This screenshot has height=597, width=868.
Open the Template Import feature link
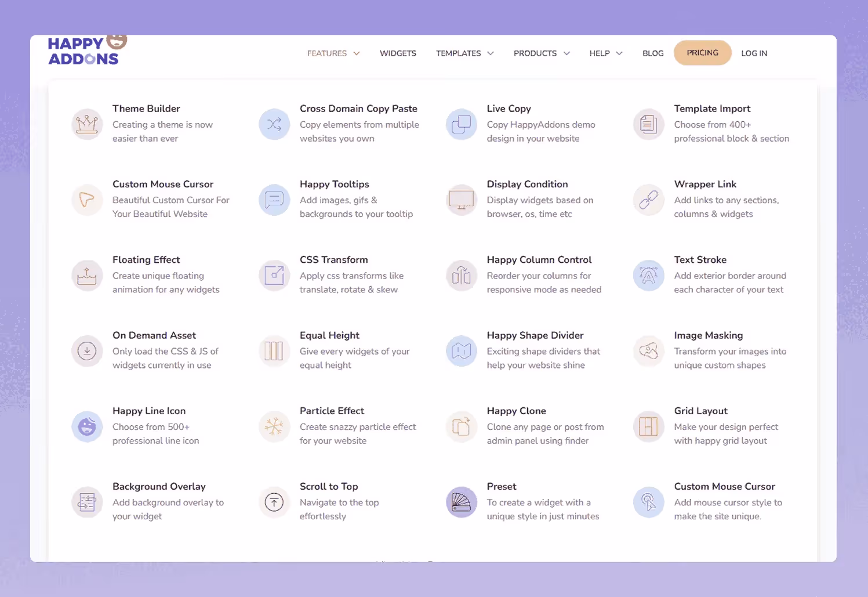pos(712,108)
